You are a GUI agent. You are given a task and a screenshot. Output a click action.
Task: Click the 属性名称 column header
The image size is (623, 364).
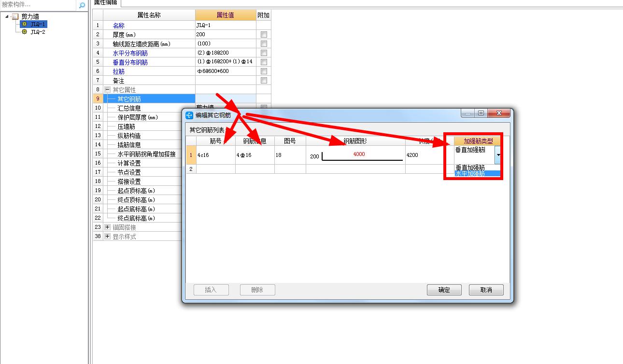(149, 15)
